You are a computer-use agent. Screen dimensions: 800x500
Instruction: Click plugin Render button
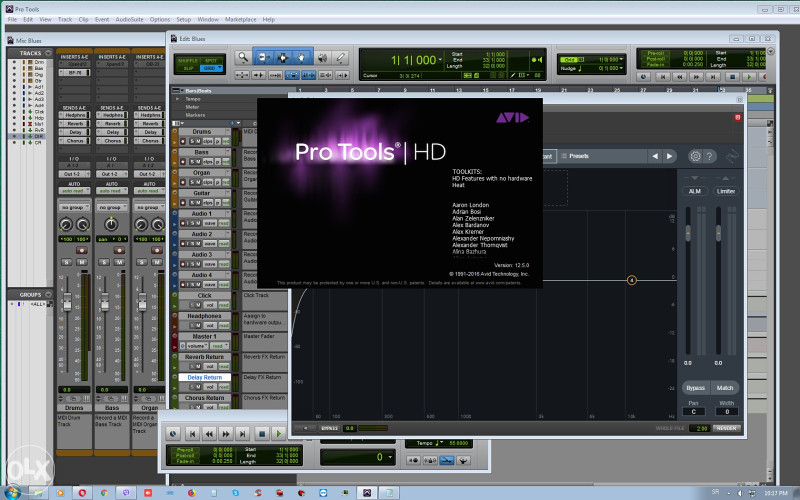pyautogui.click(x=727, y=428)
